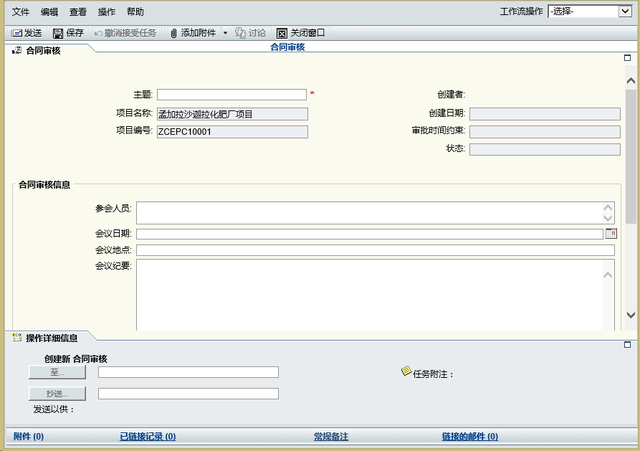Select the 操作详细信息 tab
This screenshot has height=451, width=640.
(51, 338)
